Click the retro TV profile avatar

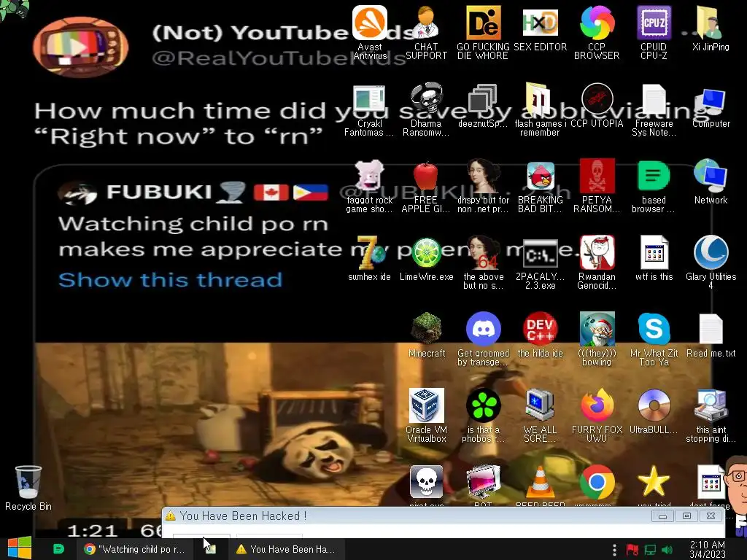(x=80, y=47)
